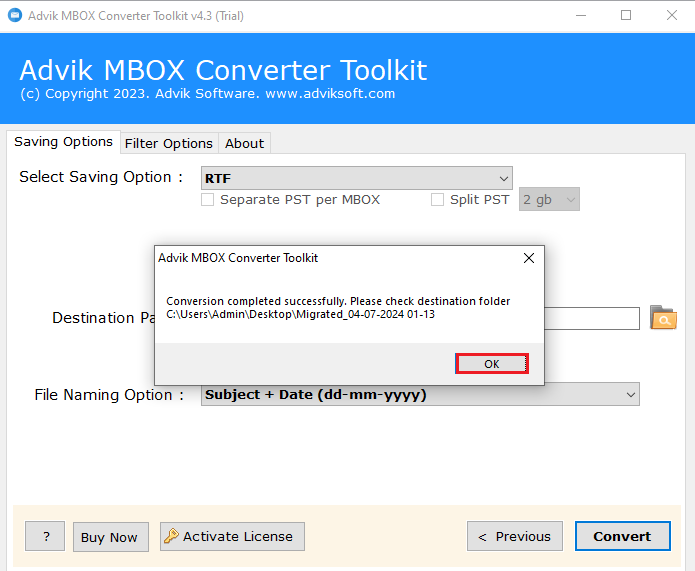
Task: Click the Advik app icon in title bar
Action: click(15, 16)
